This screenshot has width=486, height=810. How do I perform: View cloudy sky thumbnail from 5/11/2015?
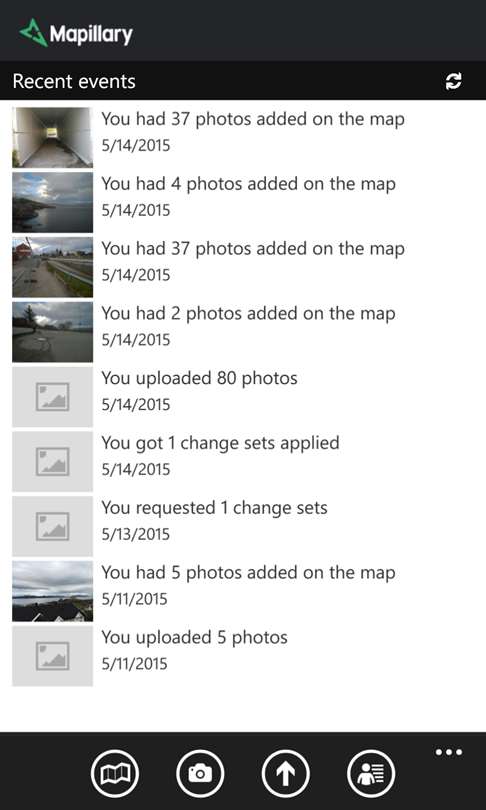53,591
